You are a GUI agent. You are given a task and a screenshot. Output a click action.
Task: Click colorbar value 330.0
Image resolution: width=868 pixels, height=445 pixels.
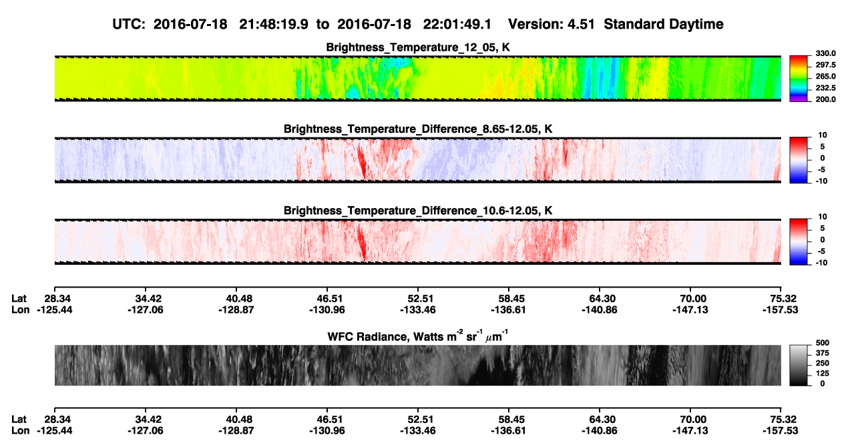pyautogui.click(x=824, y=54)
